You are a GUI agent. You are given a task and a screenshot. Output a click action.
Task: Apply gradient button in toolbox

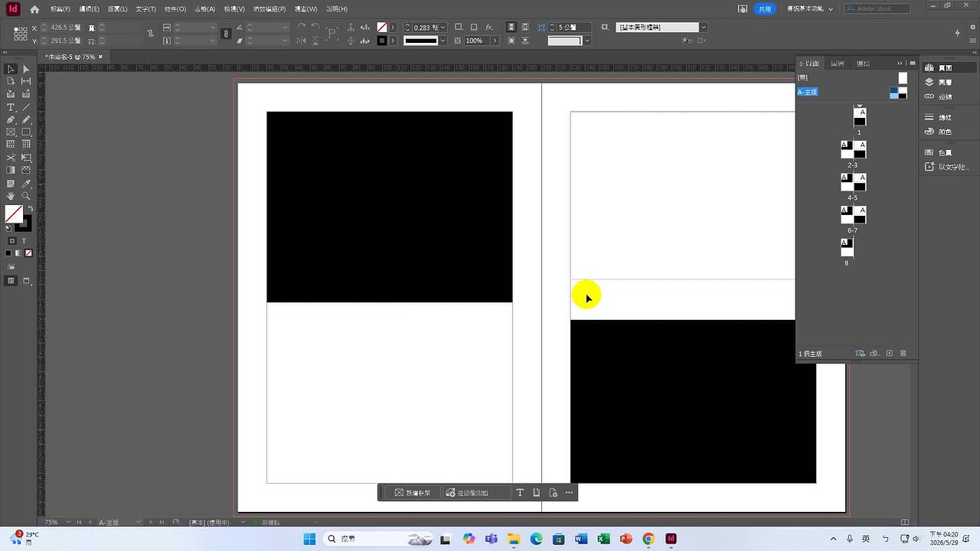(x=18, y=253)
